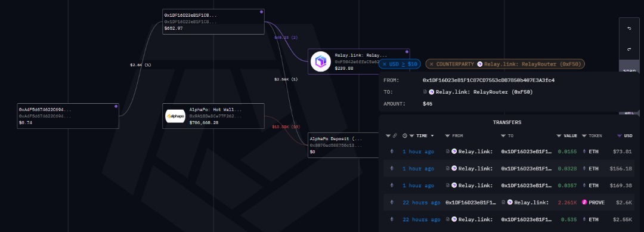Select the 0x1DF16D23eB1F1C8 graph node

[x=213, y=21]
